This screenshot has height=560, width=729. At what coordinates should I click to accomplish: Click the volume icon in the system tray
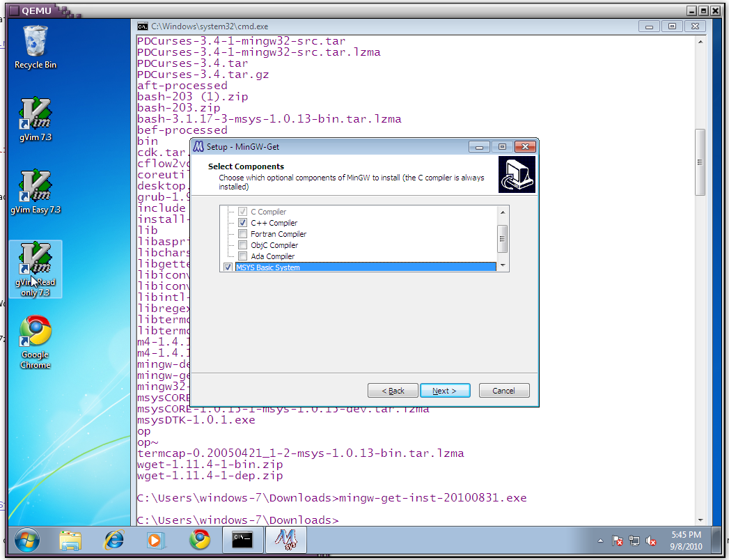[x=651, y=540]
